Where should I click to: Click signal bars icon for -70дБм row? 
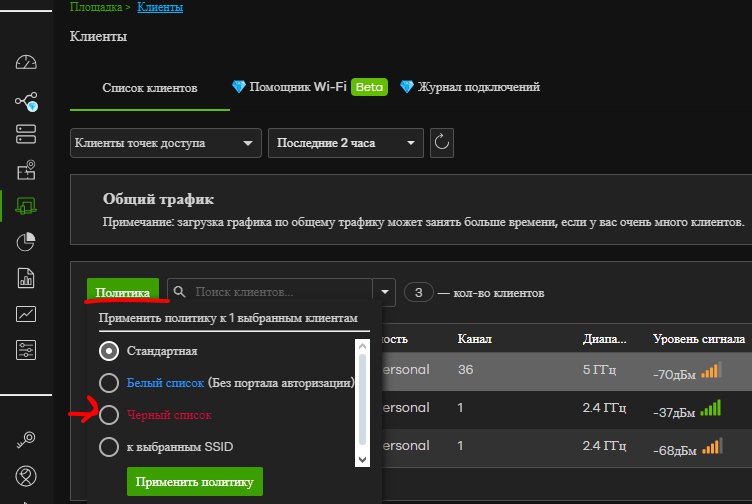[711, 370]
